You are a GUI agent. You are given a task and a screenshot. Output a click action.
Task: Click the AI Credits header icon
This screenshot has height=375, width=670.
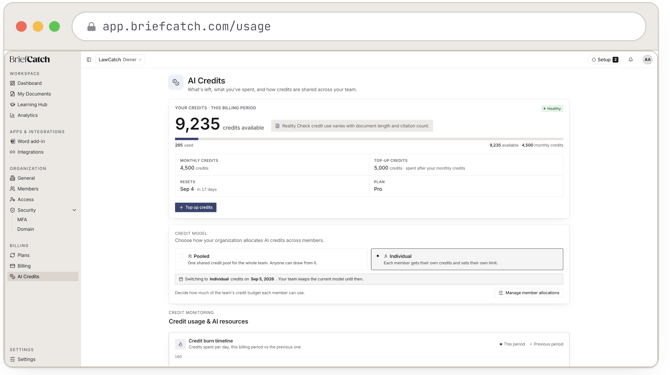click(176, 82)
